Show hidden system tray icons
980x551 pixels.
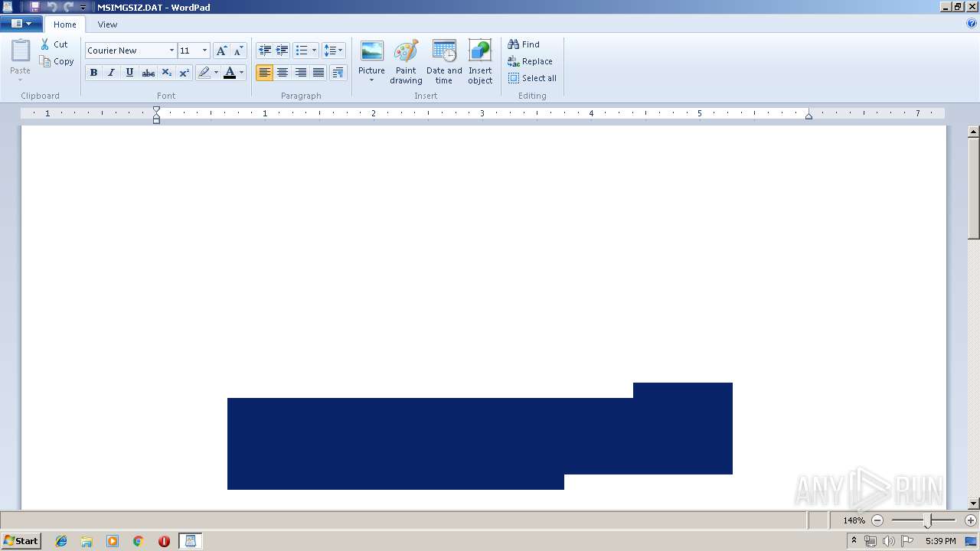pos(854,541)
